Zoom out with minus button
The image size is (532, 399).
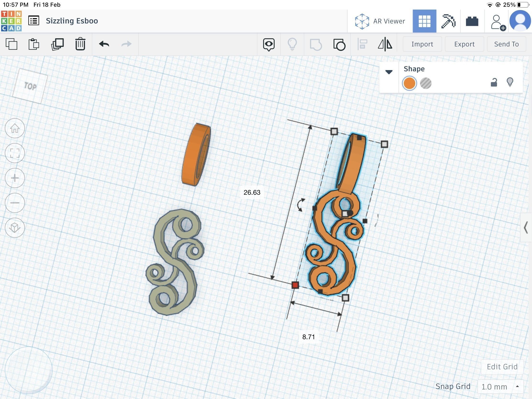(15, 203)
